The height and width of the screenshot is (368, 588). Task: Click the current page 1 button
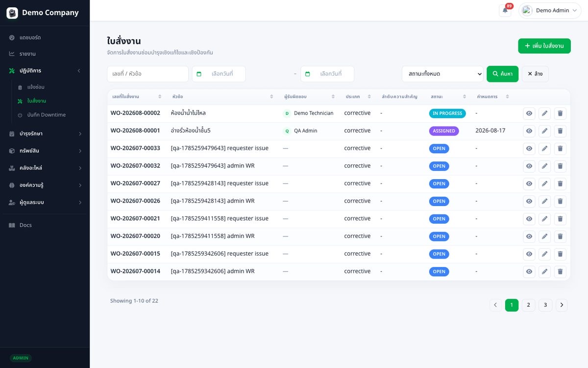(512, 305)
